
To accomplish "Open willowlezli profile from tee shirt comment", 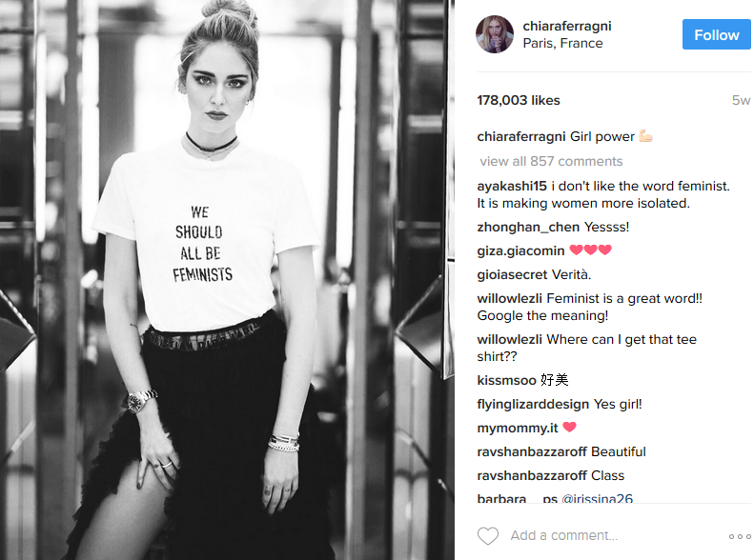I will [509, 340].
